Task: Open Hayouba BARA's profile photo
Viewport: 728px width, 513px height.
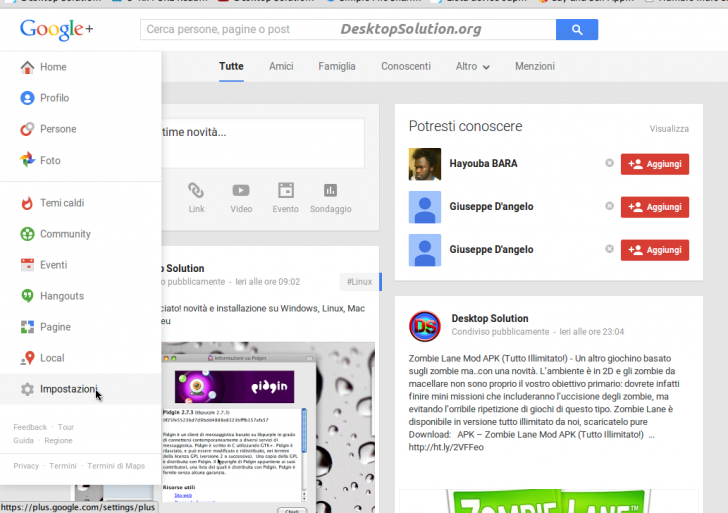Action: pyautogui.click(x=425, y=164)
